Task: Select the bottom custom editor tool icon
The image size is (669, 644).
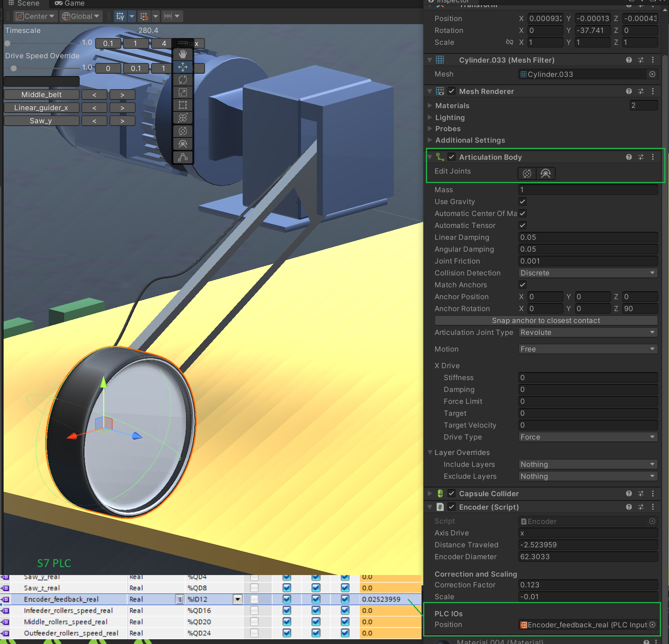Action: [183, 157]
